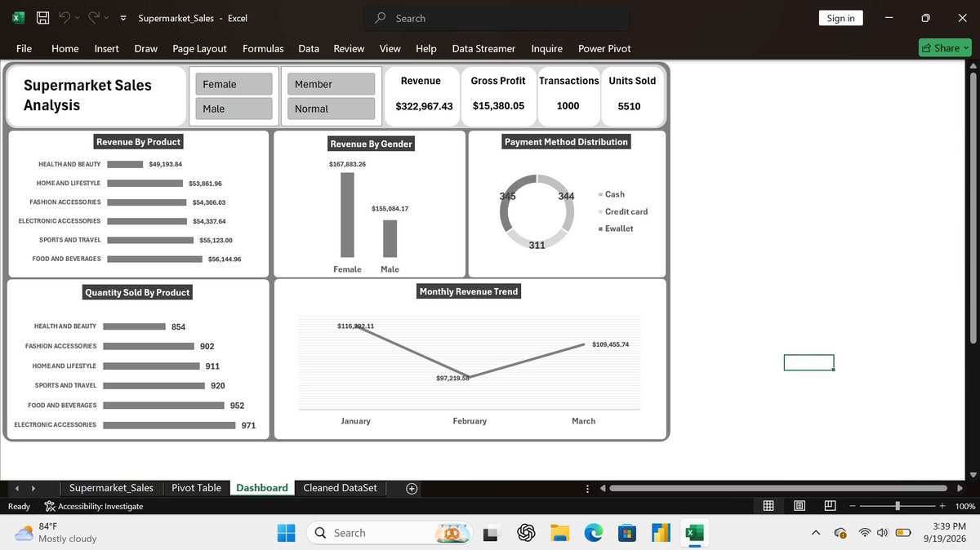Select the Revenue KPI card
The width and height of the screenshot is (980, 550).
coord(423,96)
